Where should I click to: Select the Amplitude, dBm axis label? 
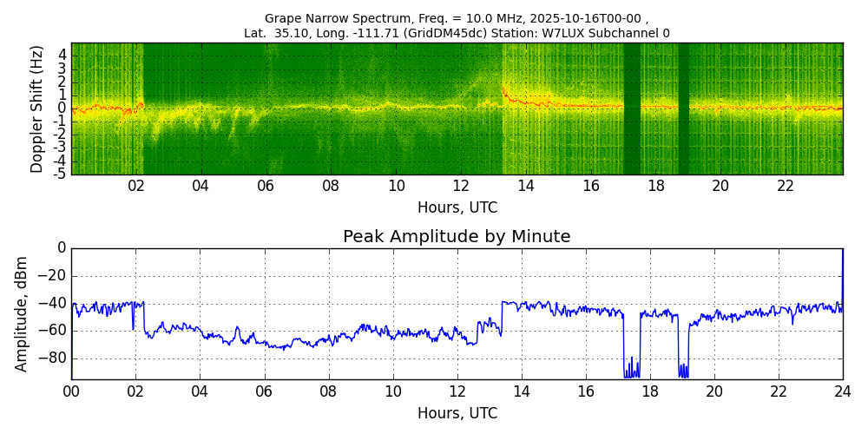tap(22, 313)
